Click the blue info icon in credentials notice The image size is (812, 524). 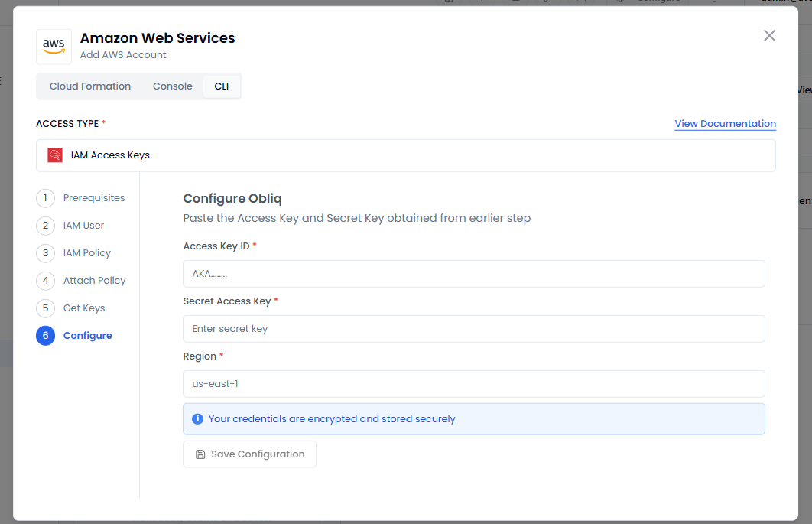[x=197, y=419]
